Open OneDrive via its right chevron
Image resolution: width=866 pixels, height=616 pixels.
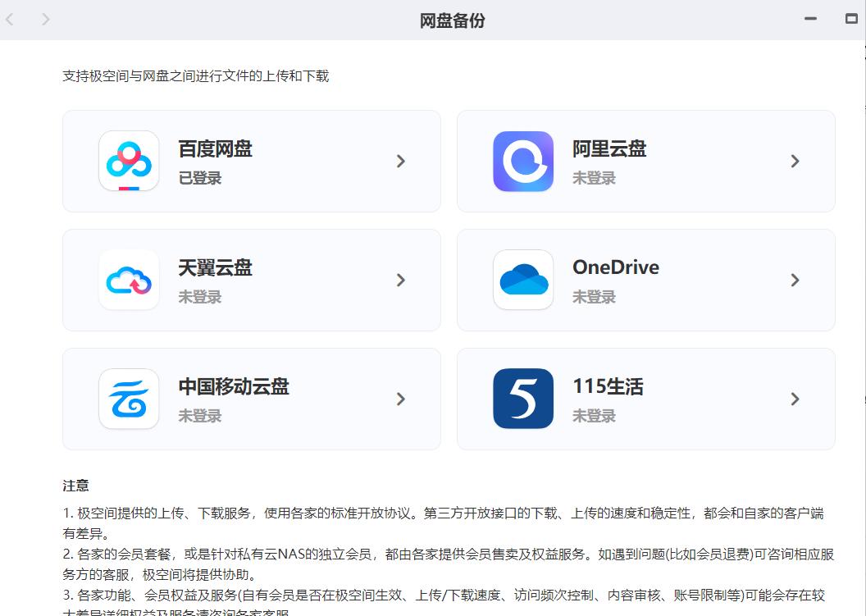click(795, 280)
